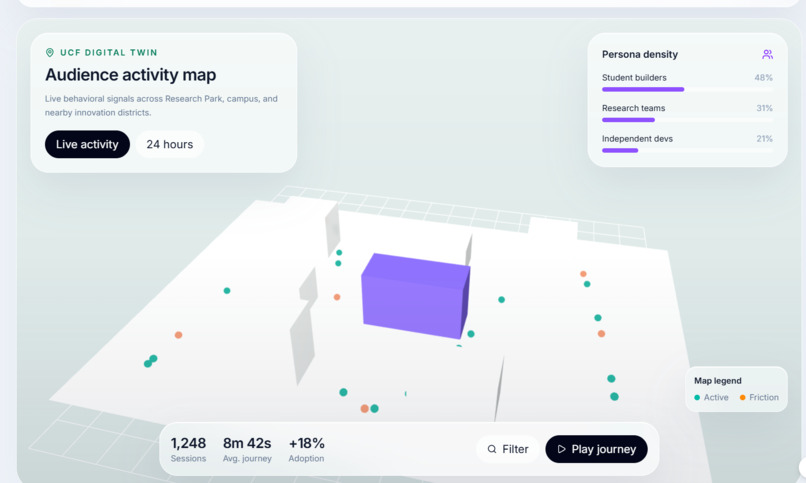806x483 pixels.
Task: Click the 'Live behavioral signals' description text
Action: 161,105
